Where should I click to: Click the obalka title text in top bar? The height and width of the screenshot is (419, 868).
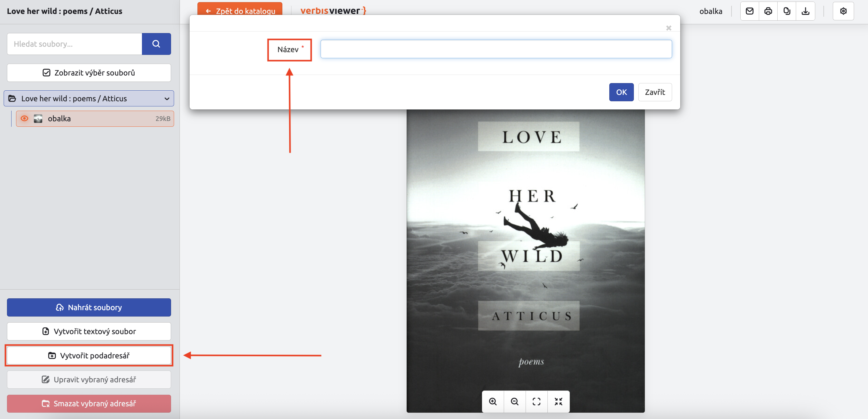(x=711, y=11)
